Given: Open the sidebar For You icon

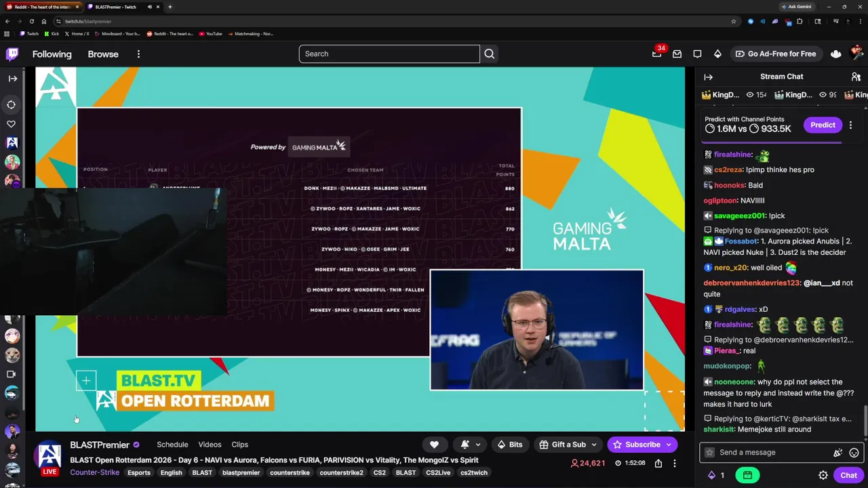Looking at the screenshot, I should [12, 104].
